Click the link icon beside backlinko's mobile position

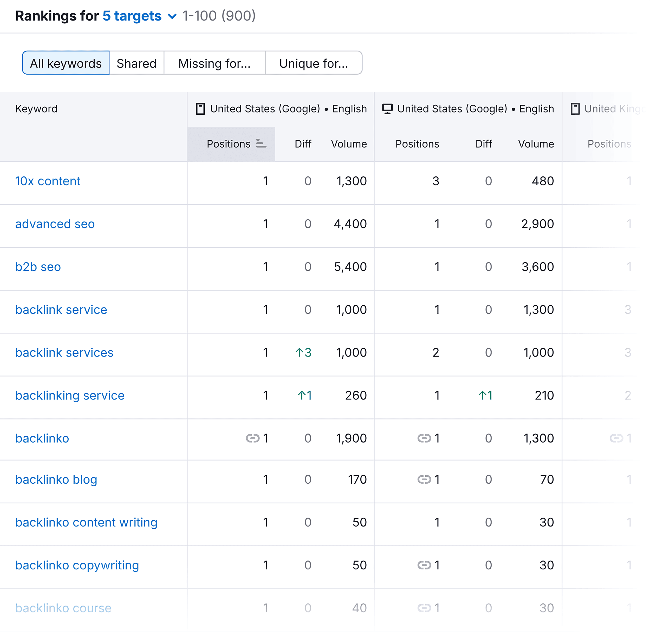253,438
